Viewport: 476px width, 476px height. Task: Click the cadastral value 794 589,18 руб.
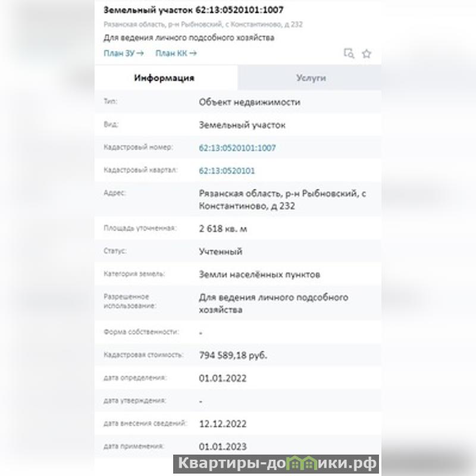tap(233, 355)
